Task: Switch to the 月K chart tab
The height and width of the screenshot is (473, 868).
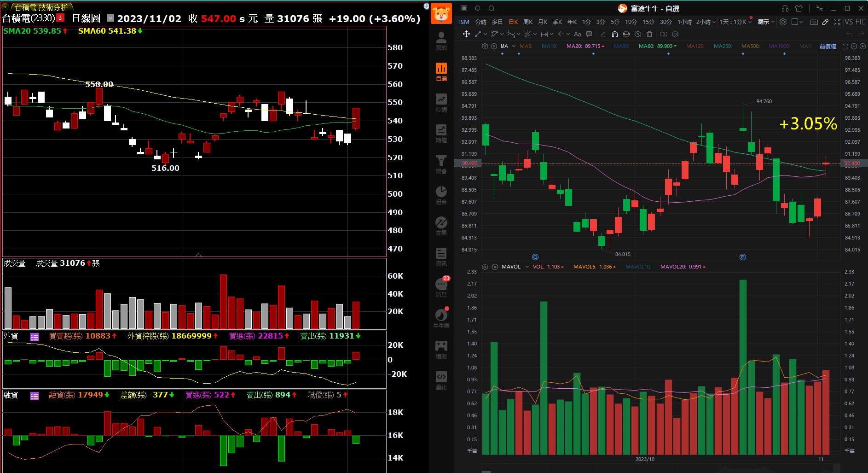Action: click(x=543, y=22)
